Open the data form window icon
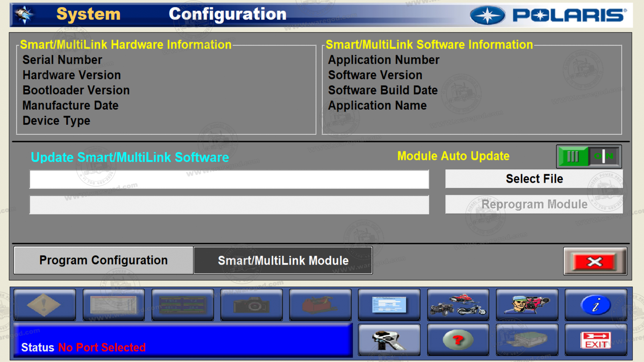 (x=389, y=305)
